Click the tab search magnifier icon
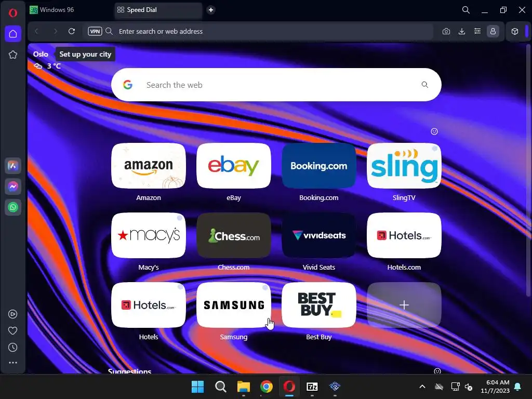532x399 pixels. (x=466, y=10)
